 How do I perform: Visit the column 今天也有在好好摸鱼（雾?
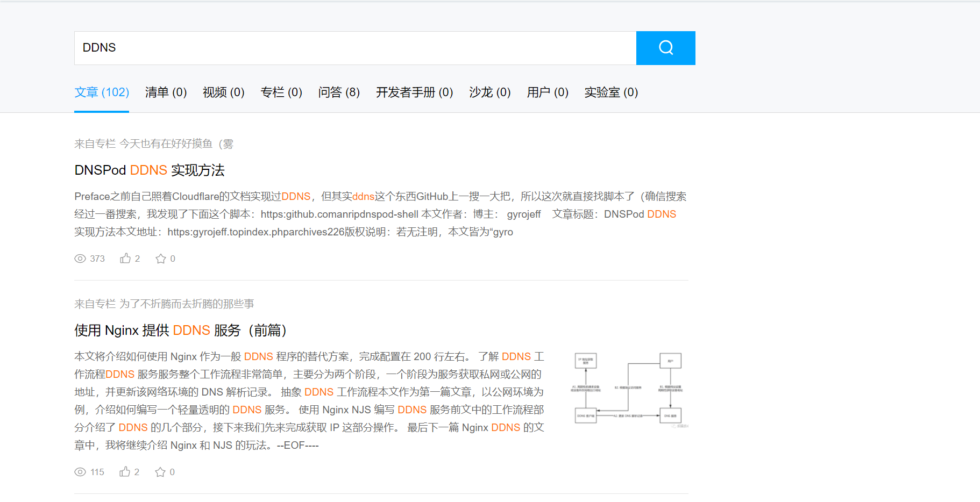177,144
